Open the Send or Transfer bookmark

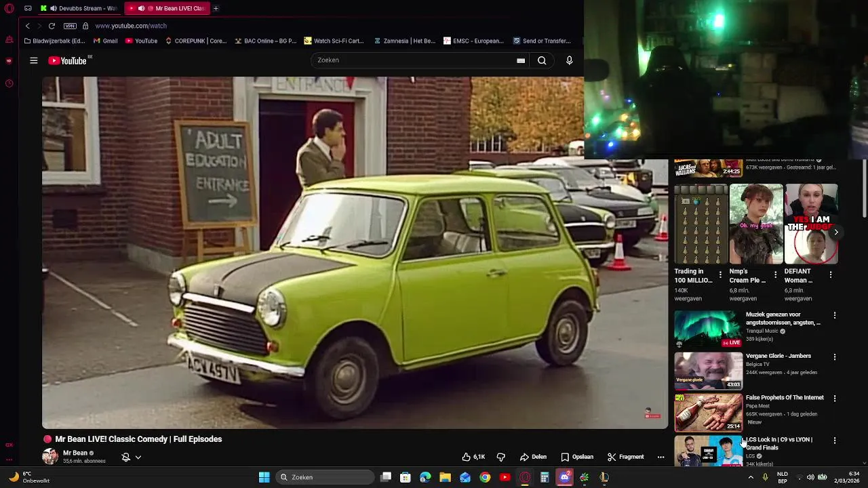click(542, 41)
